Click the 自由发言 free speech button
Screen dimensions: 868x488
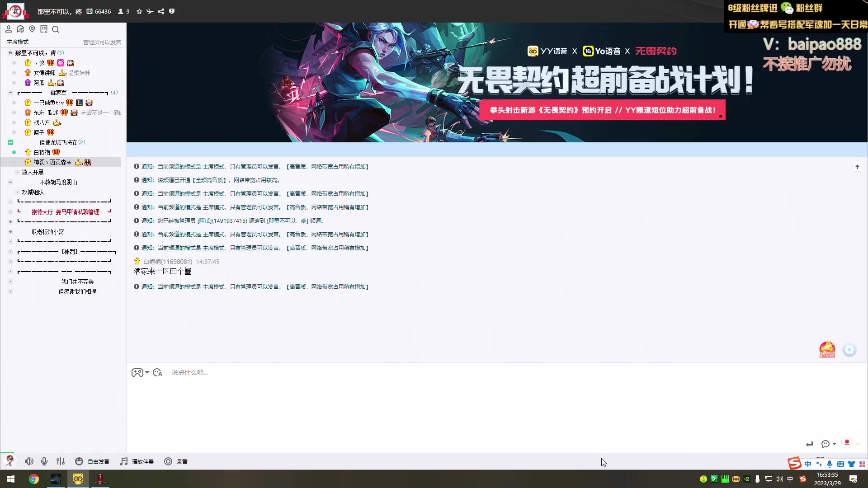[92, 461]
